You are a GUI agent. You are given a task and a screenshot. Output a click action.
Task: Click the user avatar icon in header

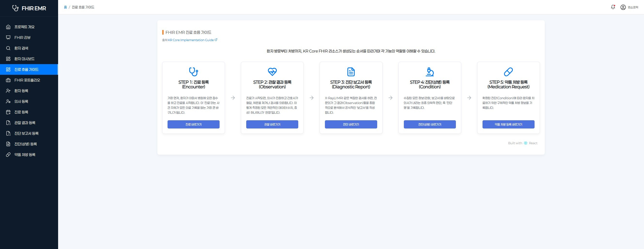[623, 7]
